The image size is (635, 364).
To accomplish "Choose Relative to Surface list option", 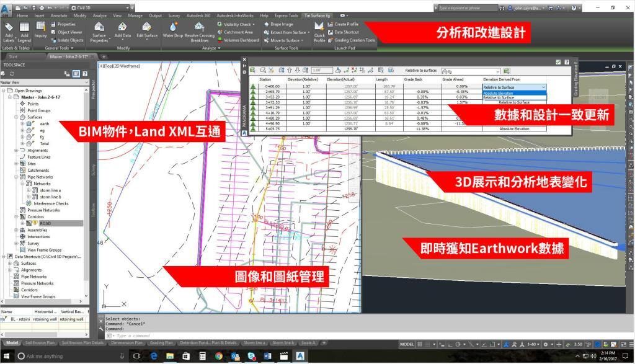I will (514, 97).
